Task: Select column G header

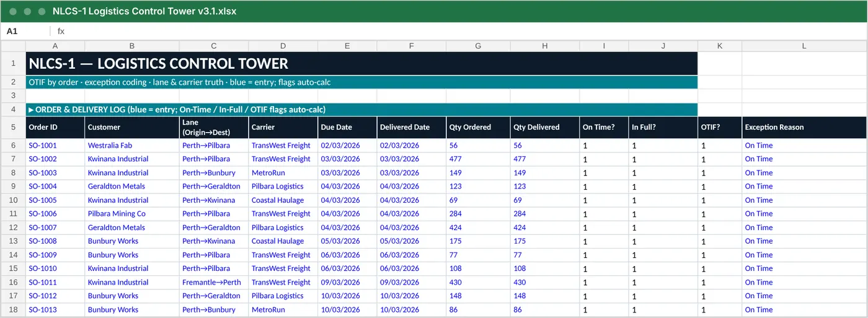Action: click(478, 46)
